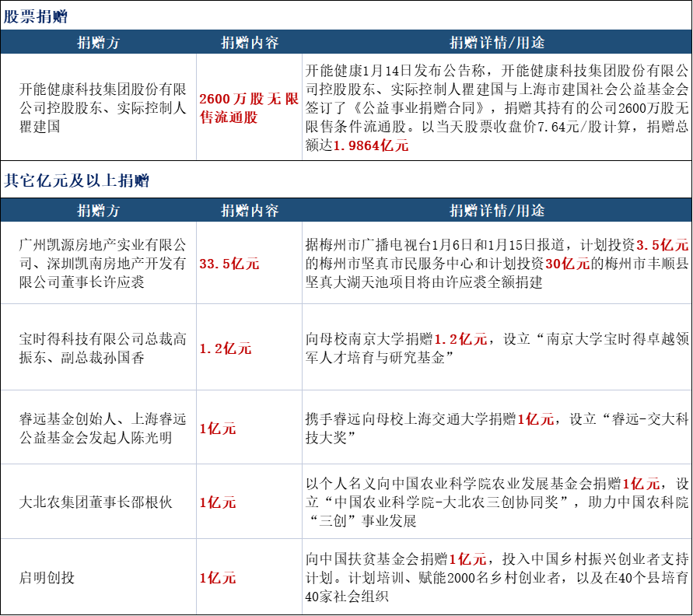693x616 pixels.
Task: Select 捐赠详情/用途 header in the 股票捐赠 table
Action: (x=497, y=43)
